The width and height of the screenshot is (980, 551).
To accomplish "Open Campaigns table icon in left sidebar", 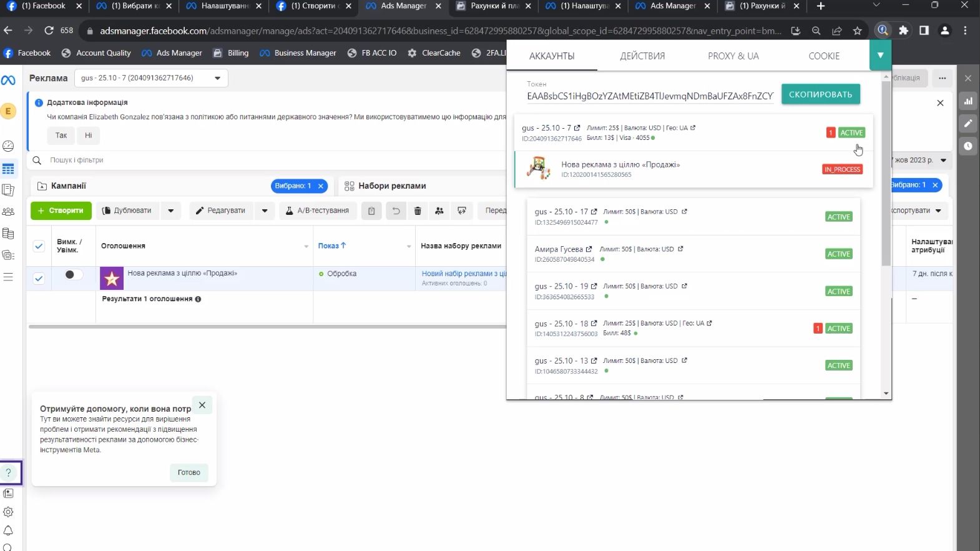I will 8,169.
